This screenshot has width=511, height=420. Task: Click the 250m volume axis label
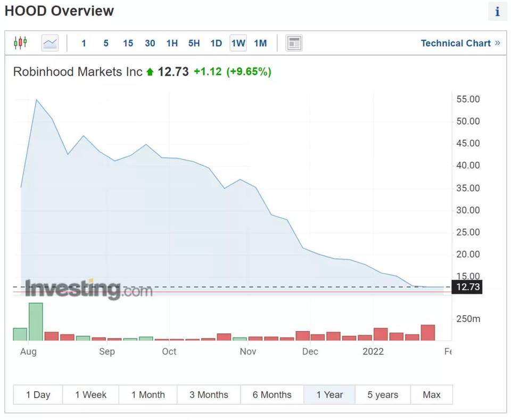click(468, 319)
